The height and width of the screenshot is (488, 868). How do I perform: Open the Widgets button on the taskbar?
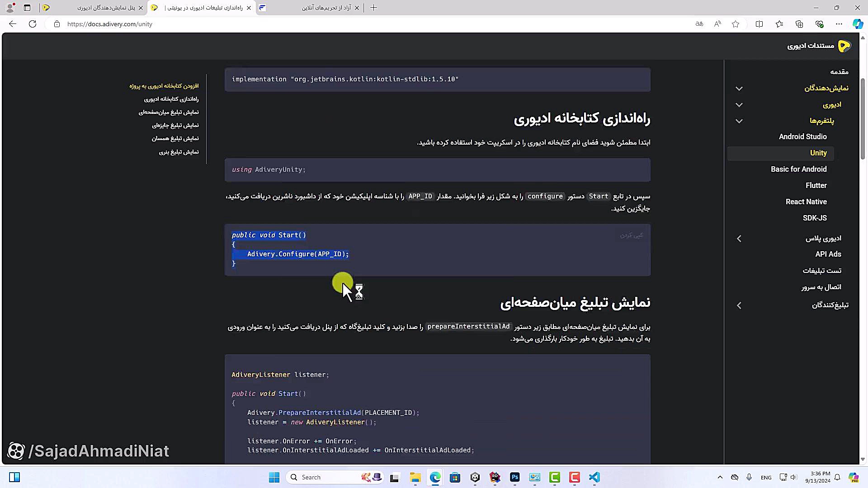[14, 477]
